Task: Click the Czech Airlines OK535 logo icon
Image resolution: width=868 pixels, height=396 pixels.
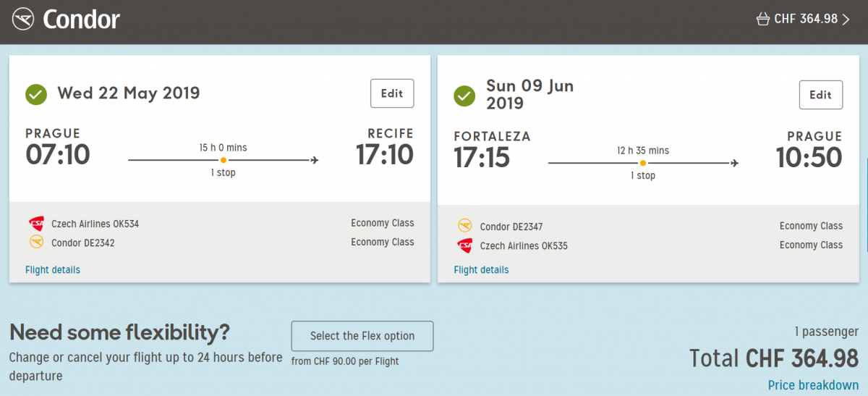Action: point(465,245)
